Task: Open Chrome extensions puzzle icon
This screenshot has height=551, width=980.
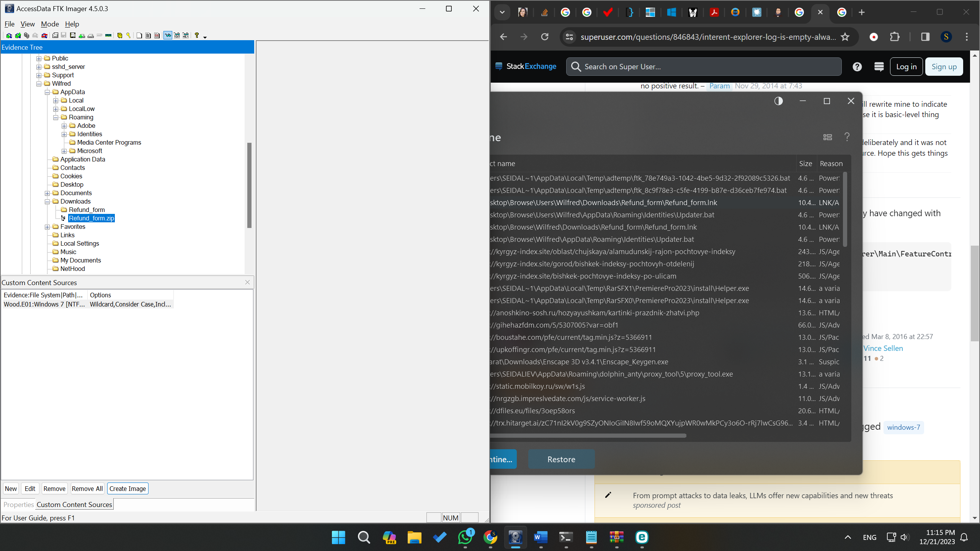Action: 895,37
